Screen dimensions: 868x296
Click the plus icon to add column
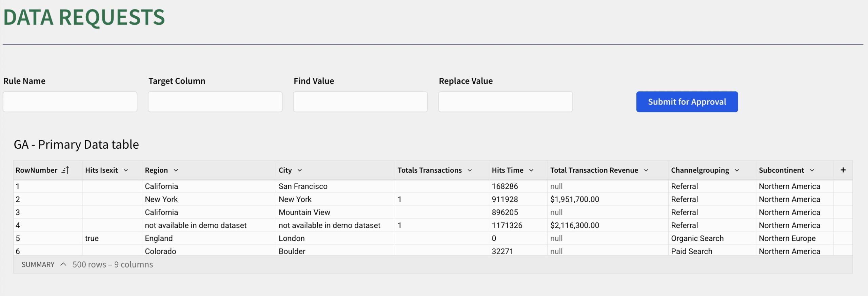click(843, 170)
